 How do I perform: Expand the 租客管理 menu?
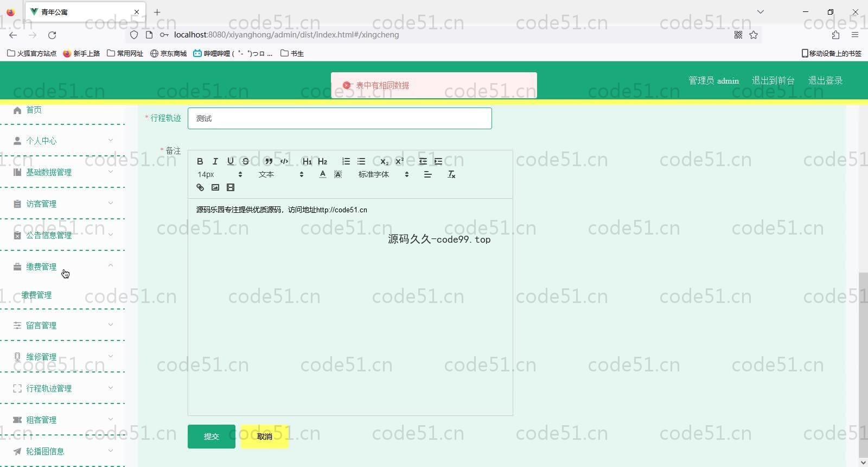pyautogui.click(x=62, y=420)
